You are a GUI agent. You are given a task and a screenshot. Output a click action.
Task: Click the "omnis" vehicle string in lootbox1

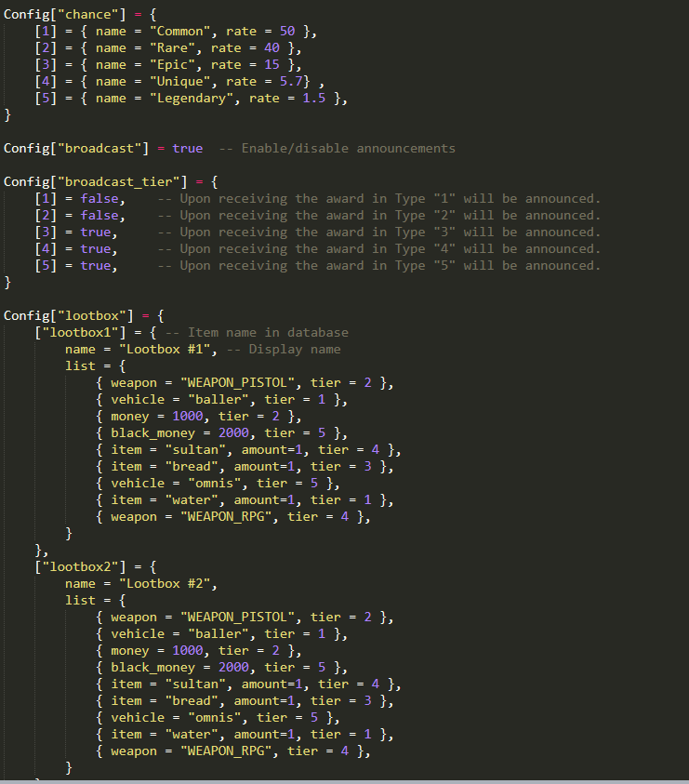(x=215, y=484)
